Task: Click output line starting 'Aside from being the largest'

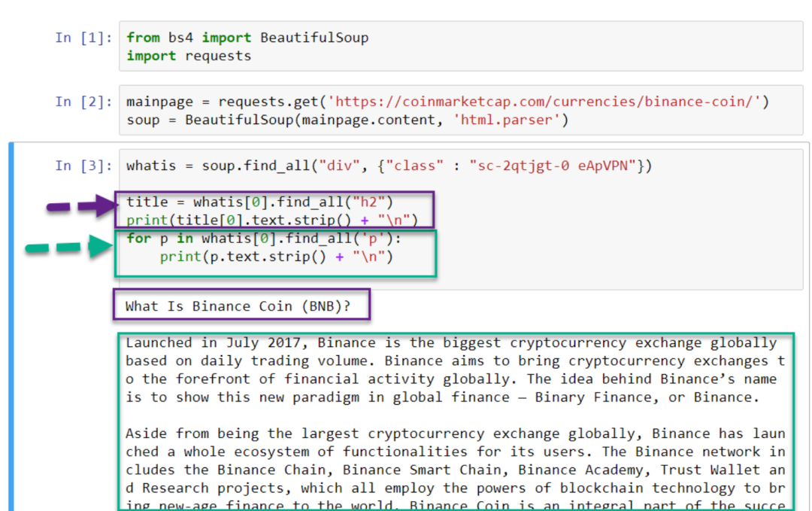Action: 455,433
